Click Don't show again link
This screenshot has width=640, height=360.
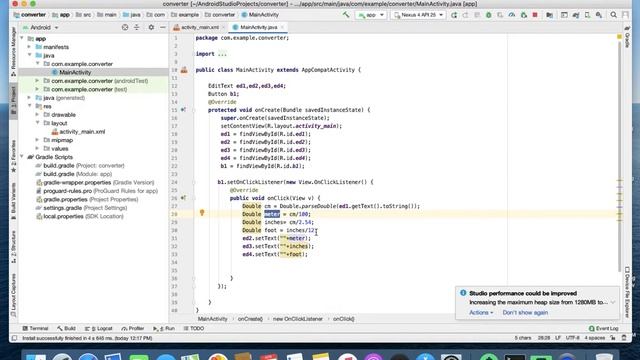pyautogui.click(x=525, y=312)
